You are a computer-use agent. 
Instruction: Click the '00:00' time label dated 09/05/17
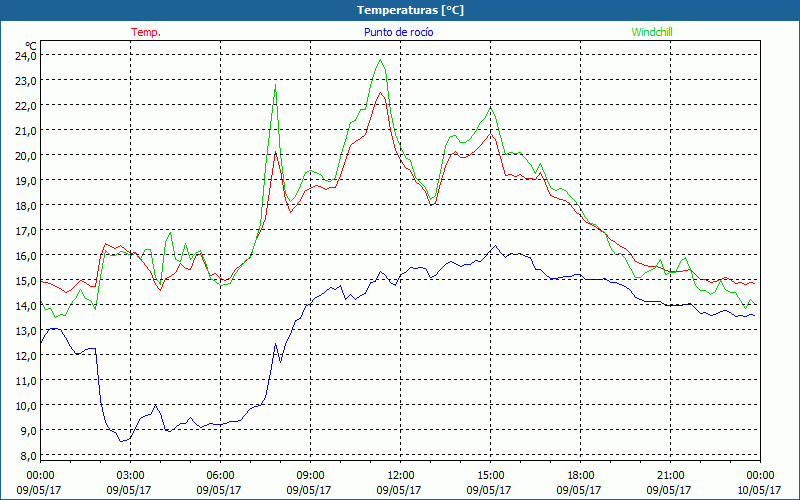coord(40,476)
